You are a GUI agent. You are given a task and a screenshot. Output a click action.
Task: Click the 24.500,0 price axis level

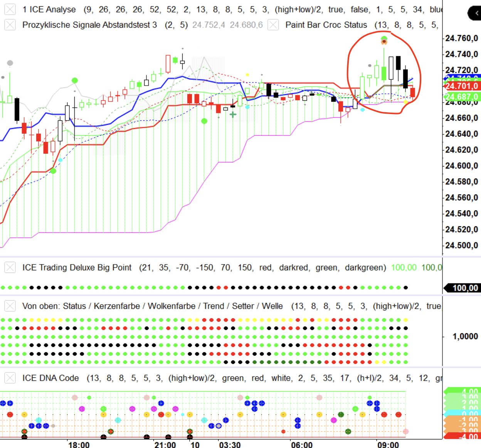click(461, 245)
